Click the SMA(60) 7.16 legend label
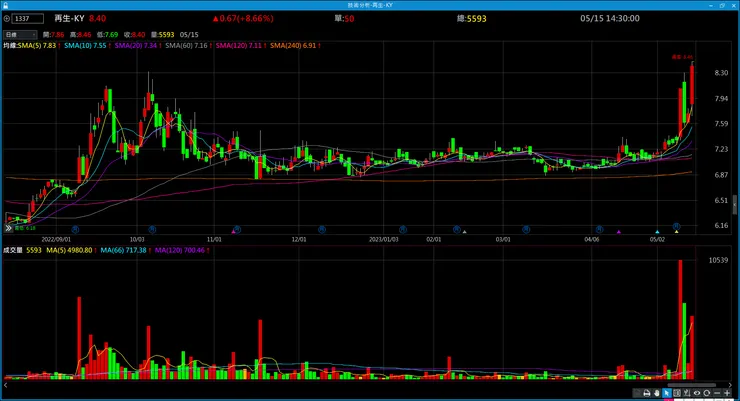740x401 pixels. [186, 46]
